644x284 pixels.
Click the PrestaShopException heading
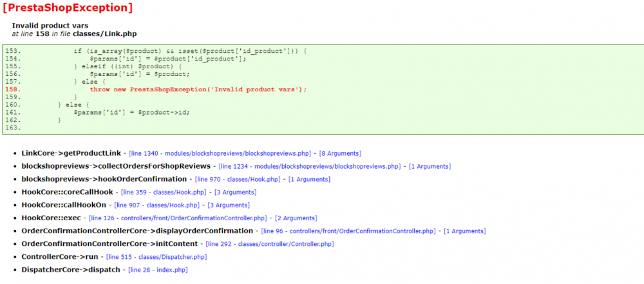point(68,7)
